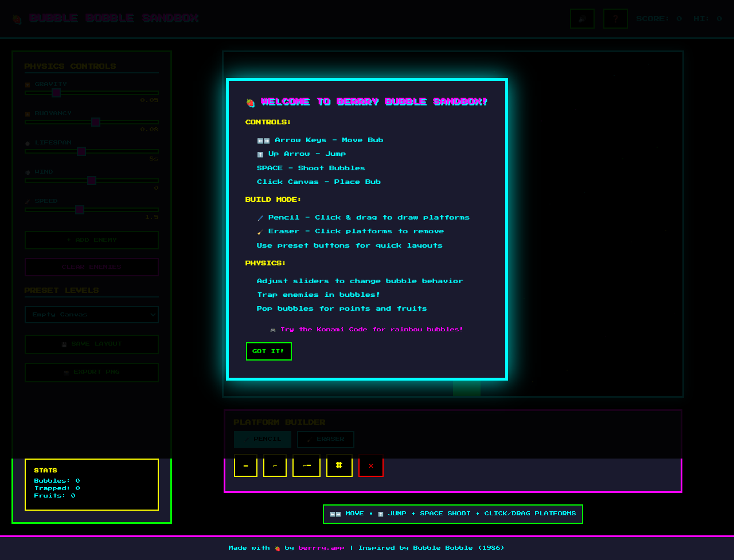Select the grid platform preset icon

pos(339,465)
